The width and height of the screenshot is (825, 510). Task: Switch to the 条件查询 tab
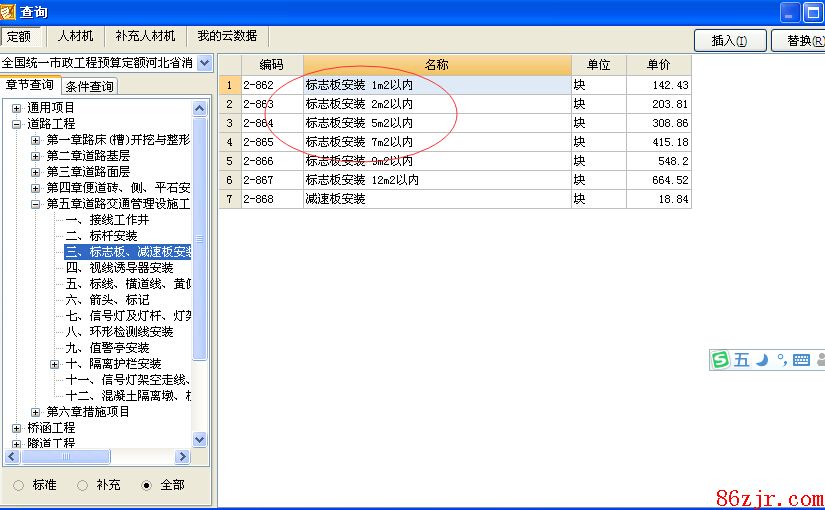90,87
